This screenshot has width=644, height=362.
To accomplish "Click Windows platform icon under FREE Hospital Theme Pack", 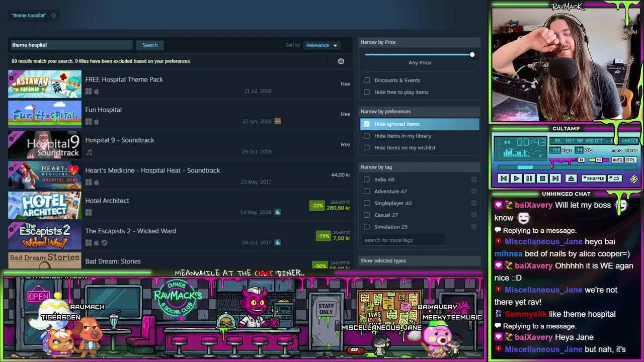I will tap(89, 92).
